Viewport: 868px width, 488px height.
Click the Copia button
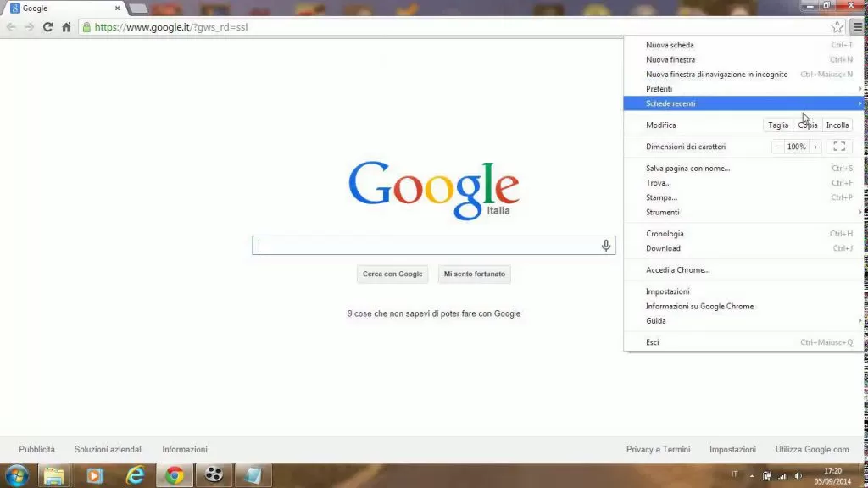coord(808,125)
